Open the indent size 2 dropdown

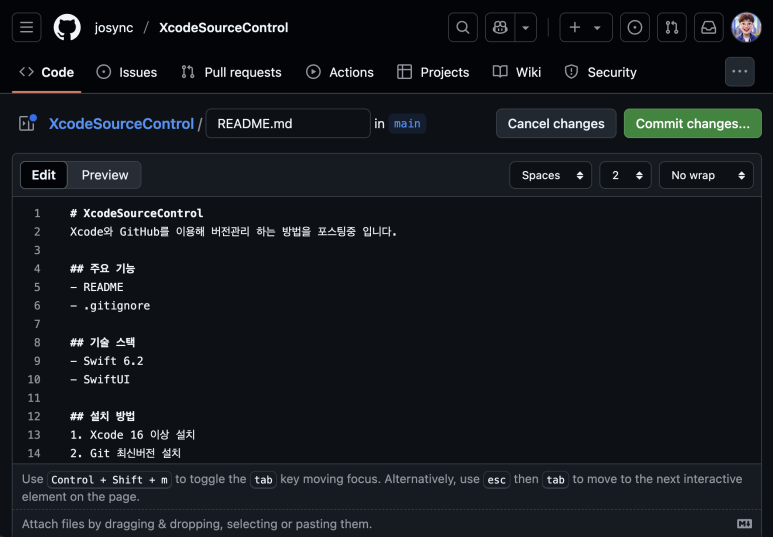coord(625,175)
